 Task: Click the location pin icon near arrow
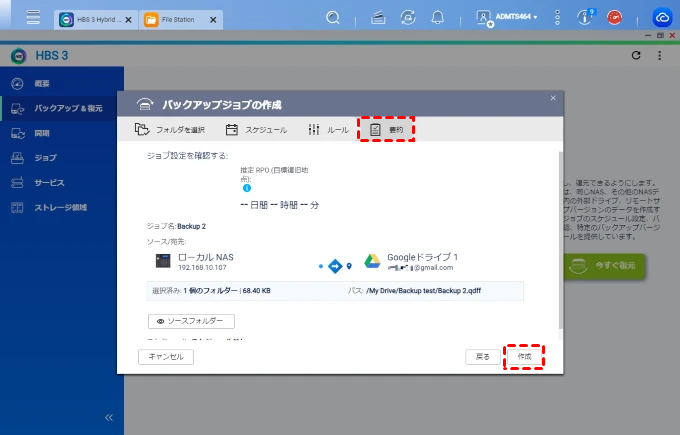click(x=349, y=266)
